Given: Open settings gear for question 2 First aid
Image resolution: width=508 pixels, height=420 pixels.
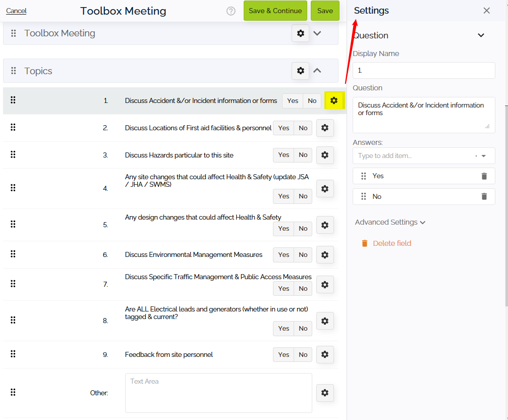Looking at the screenshot, I should [x=325, y=128].
